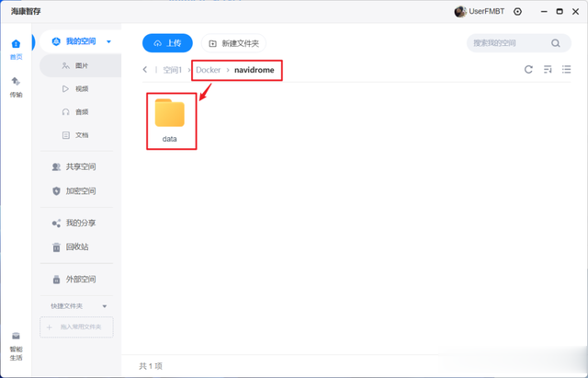Go to the 首页 home tab
Screen dimensions: 588x378
click(16, 50)
